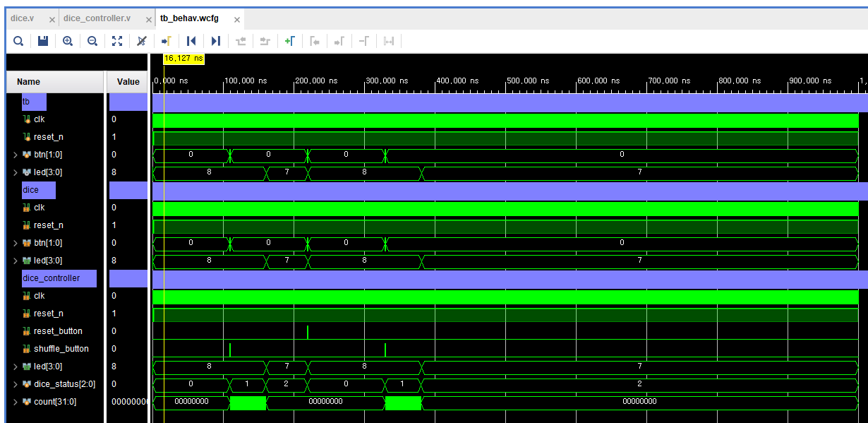Close the tb_behav.wcfg tab

pos(237,20)
